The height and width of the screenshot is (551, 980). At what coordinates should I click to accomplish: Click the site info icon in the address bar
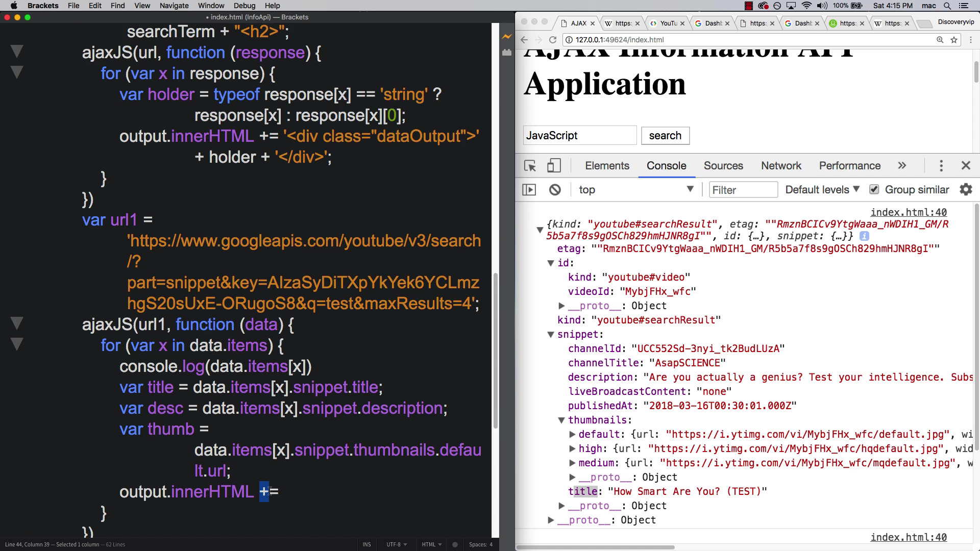pyautogui.click(x=569, y=40)
